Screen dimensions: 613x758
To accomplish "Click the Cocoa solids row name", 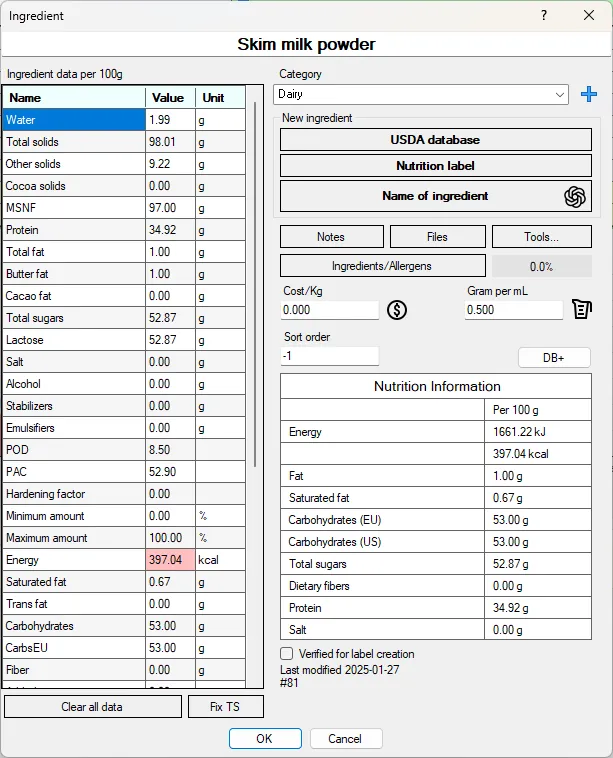I will pos(74,186).
